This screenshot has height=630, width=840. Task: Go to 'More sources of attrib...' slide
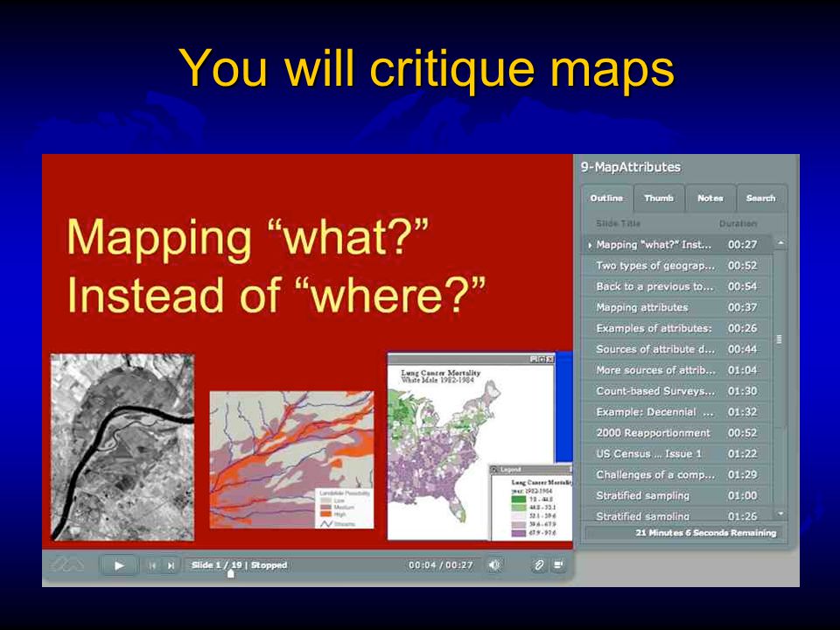[x=677, y=370]
